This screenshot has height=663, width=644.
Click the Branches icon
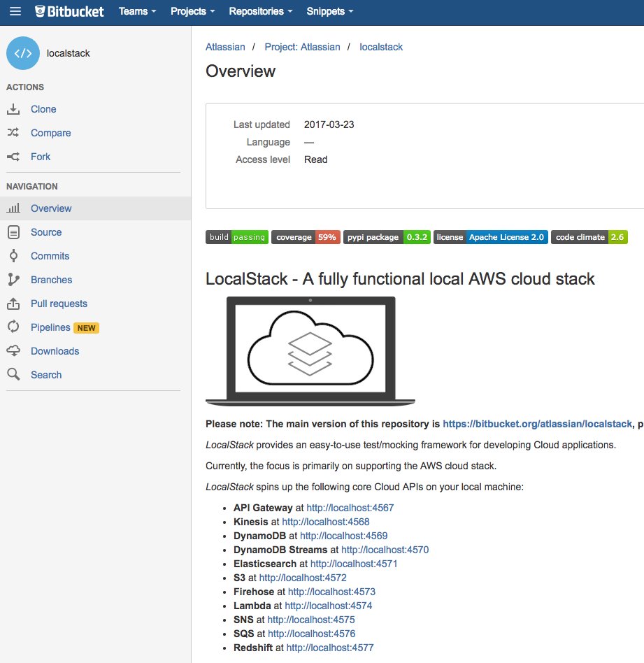13,280
